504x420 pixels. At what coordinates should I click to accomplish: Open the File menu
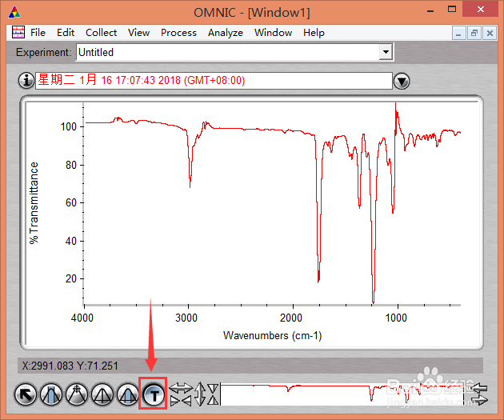click(x=38, y=33)
